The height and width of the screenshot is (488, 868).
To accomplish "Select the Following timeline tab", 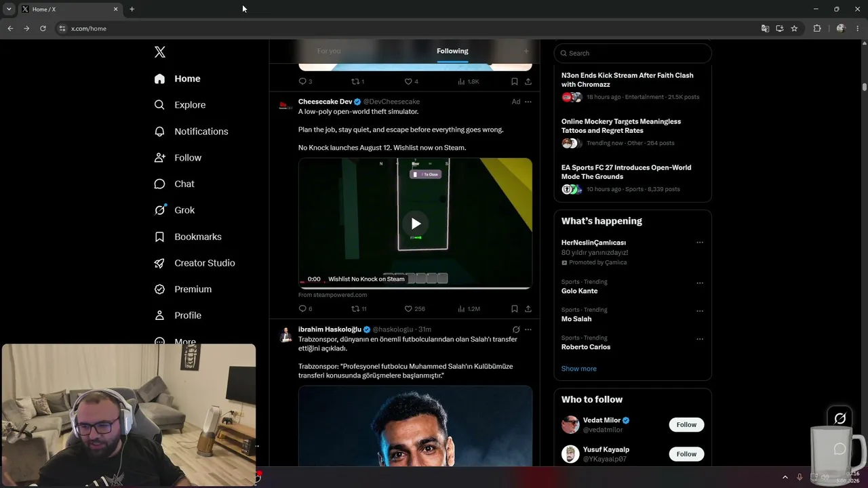I will pos(452,51).
